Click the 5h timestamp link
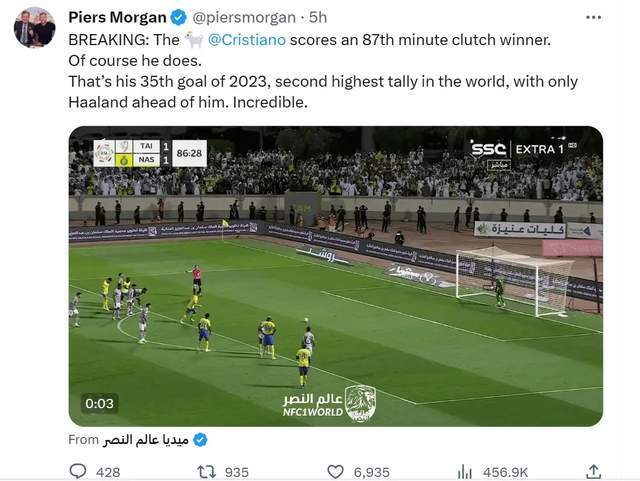The image size is (640, 481). (x=318, y=18)
